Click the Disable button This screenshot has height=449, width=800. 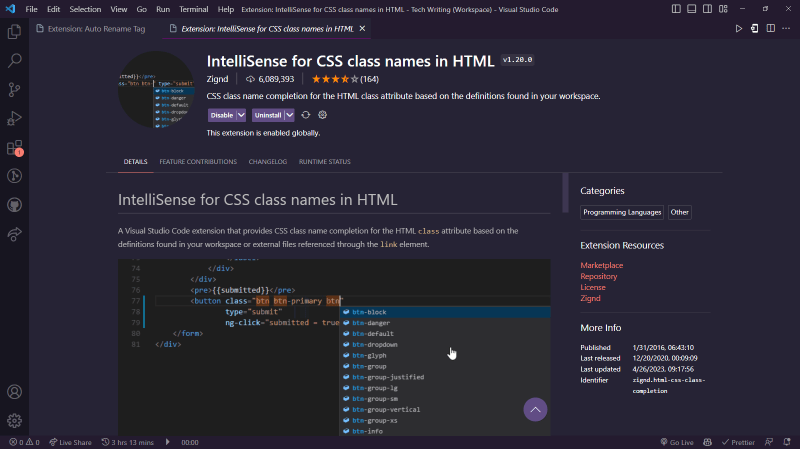(x=222, y=115)
